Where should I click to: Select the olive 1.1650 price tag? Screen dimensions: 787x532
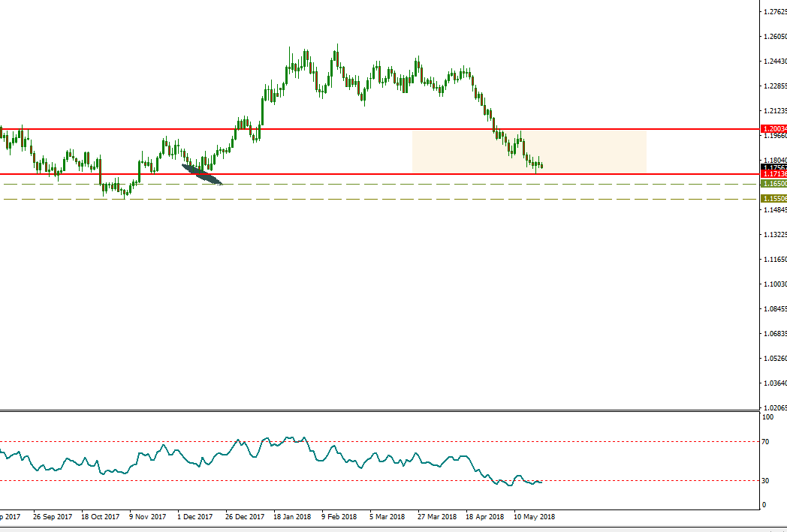(x=773, y=183)
